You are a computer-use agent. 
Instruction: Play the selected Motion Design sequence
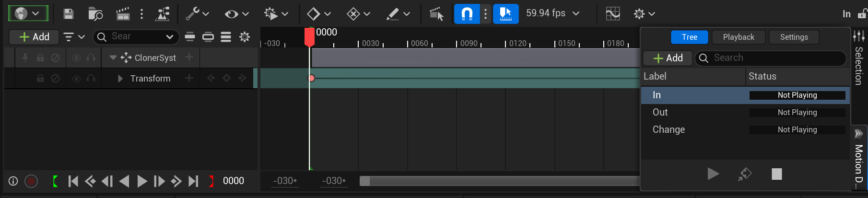(713, 174)
